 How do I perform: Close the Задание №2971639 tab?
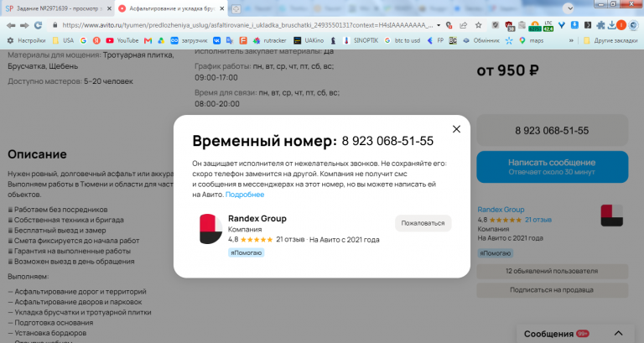click(x=109, y=8)
